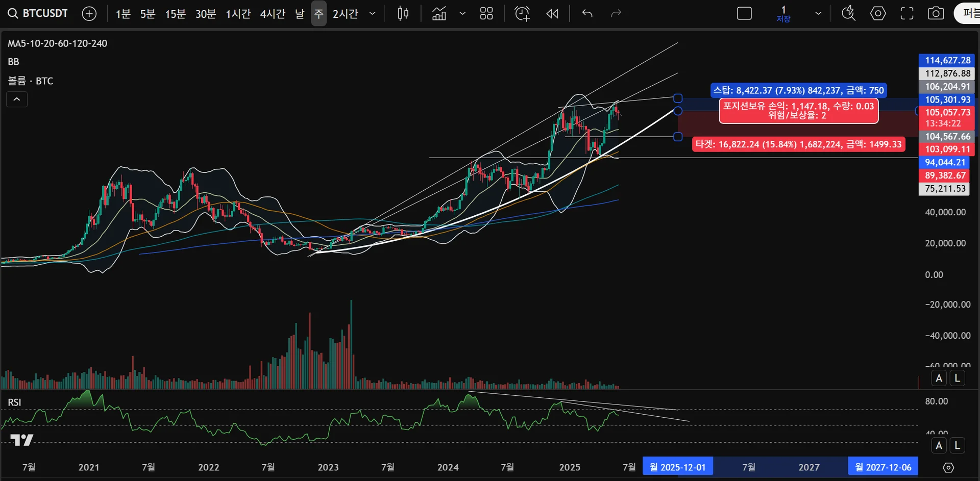The height and width of the screenshot is (481, 980).
Task: Take a chart snapshot with camera icon
Action: tap(936, 14)
